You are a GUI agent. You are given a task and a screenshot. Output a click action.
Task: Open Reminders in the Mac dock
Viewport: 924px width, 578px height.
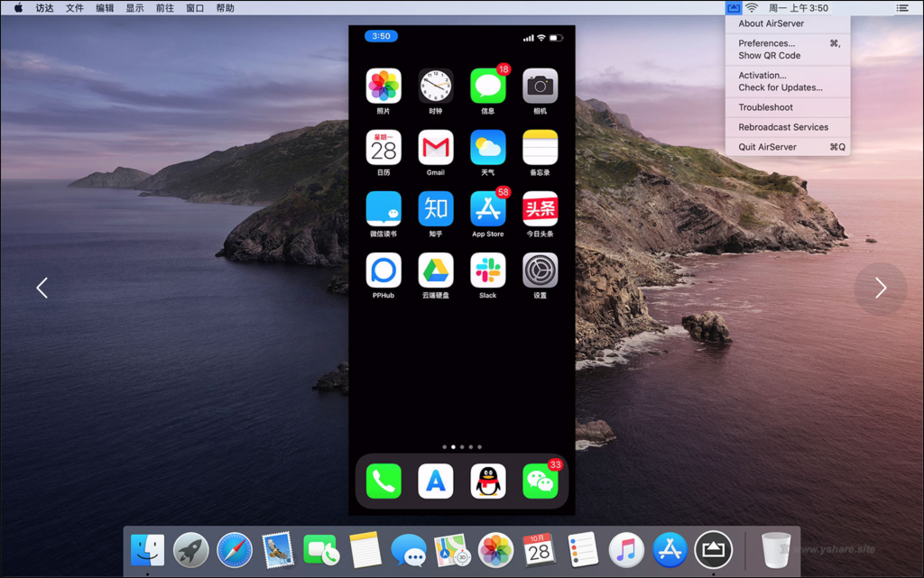pos(582,550)
